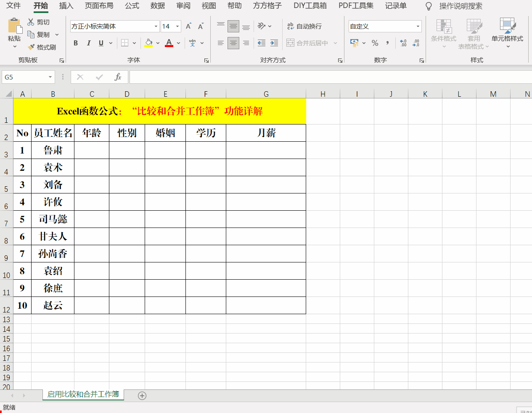Expand merge and center options arrow

[x=335, y=43]
